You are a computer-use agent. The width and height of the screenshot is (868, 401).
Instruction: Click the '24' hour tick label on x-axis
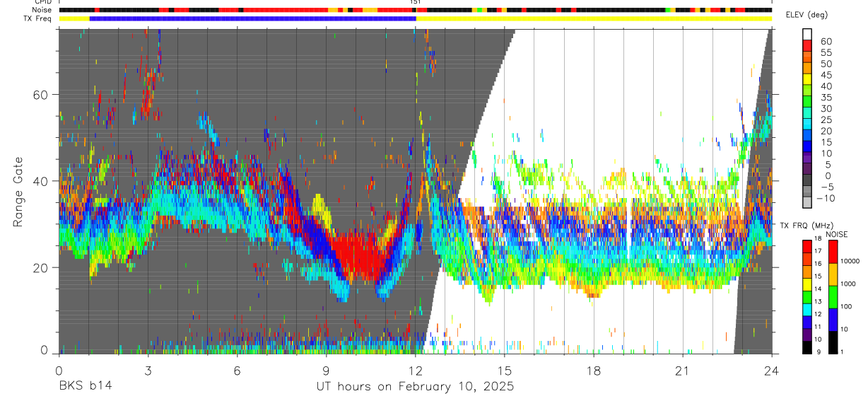pos(772,370)
